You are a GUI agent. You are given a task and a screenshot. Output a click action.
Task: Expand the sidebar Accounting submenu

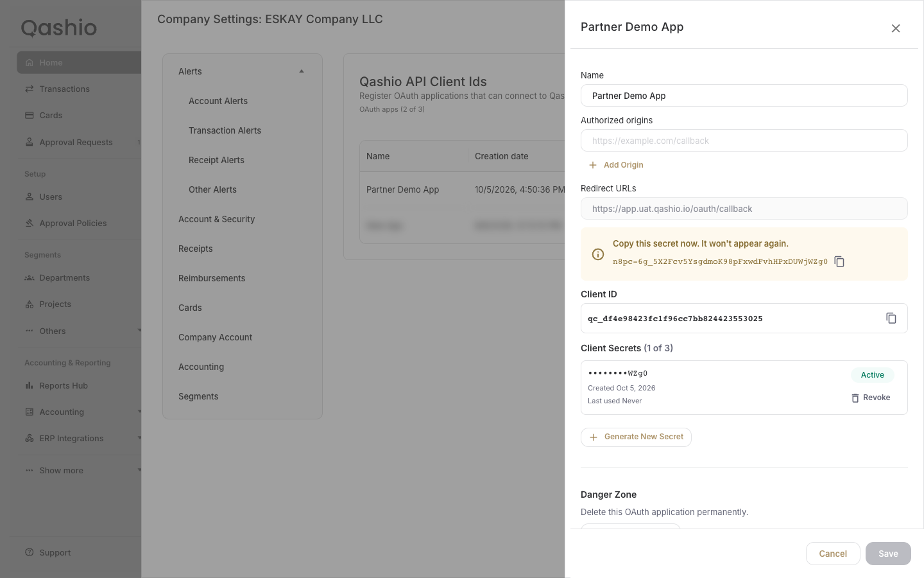[139, 412]
